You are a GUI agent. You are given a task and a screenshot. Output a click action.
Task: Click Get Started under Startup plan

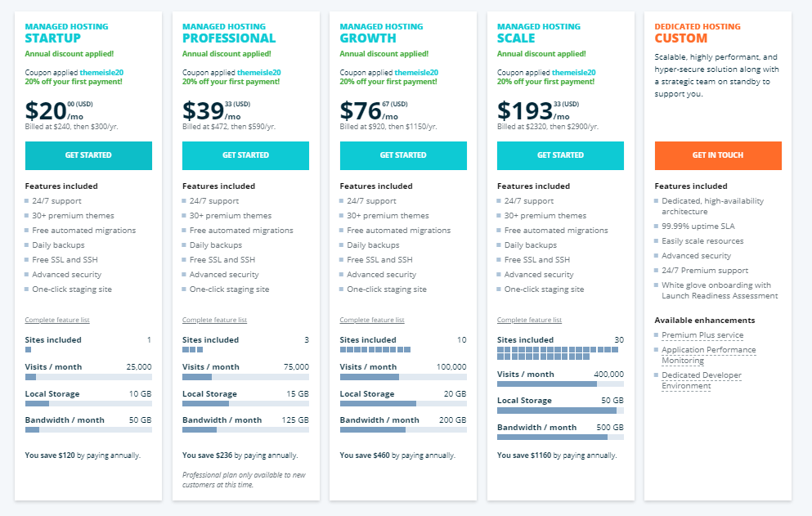(x=88, y=155)
